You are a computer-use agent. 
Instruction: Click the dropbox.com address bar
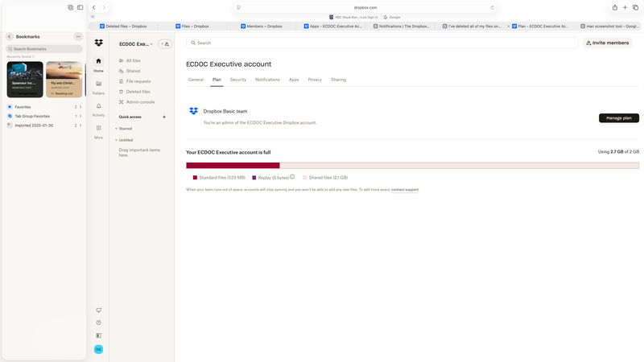point(365,7)
